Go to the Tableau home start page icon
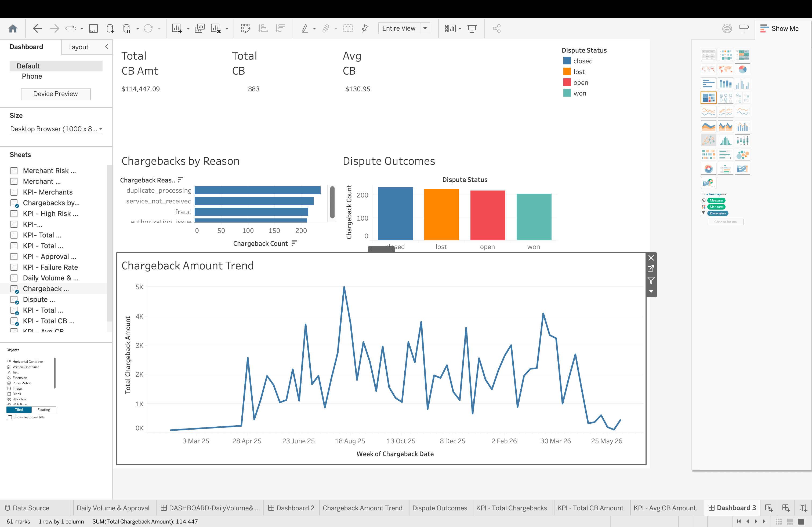This screenshot has height=527, width=812. (x=13, y=28)
